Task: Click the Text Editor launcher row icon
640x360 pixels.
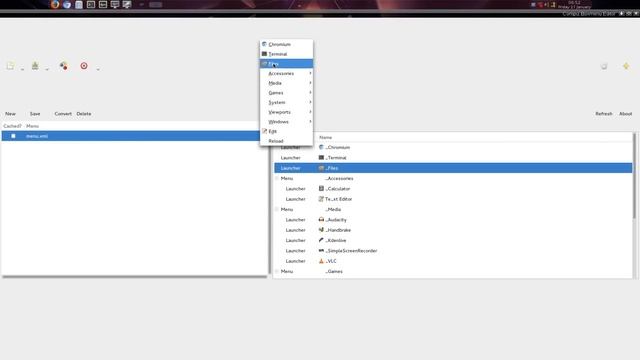Action: (321, 199)
